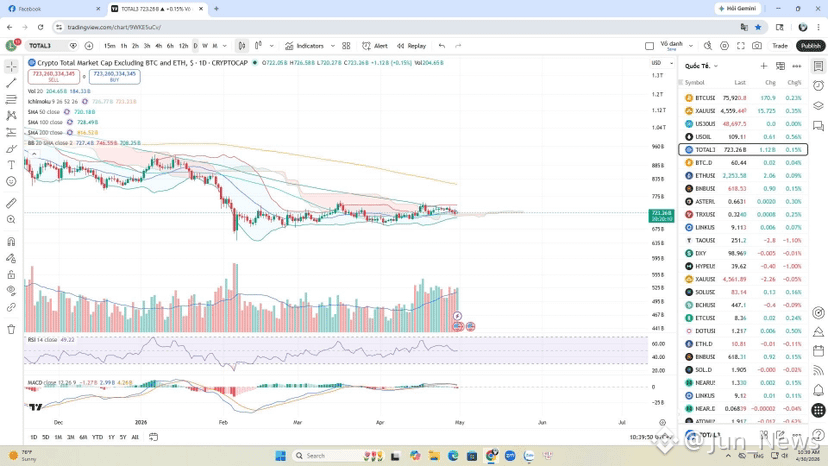Screen dimensions: 828x466
Task: Click the candlestick chart type icon
Action: (242, 46)
